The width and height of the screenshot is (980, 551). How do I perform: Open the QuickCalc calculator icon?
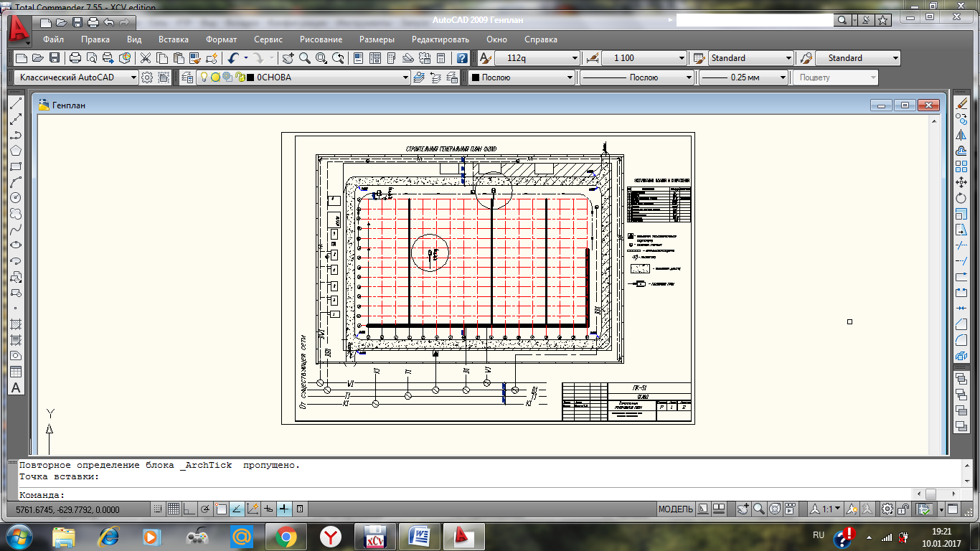441,58
